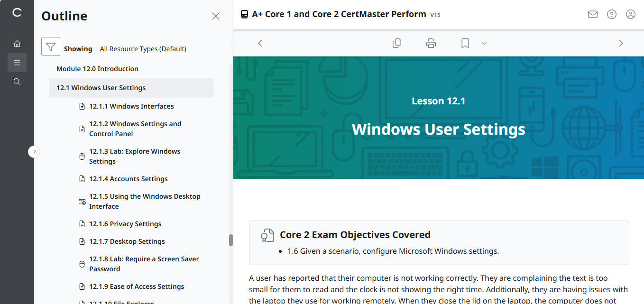644x304 pixels.
Task: Open Search from the left sidebar
Action: (x=17, y=81)
